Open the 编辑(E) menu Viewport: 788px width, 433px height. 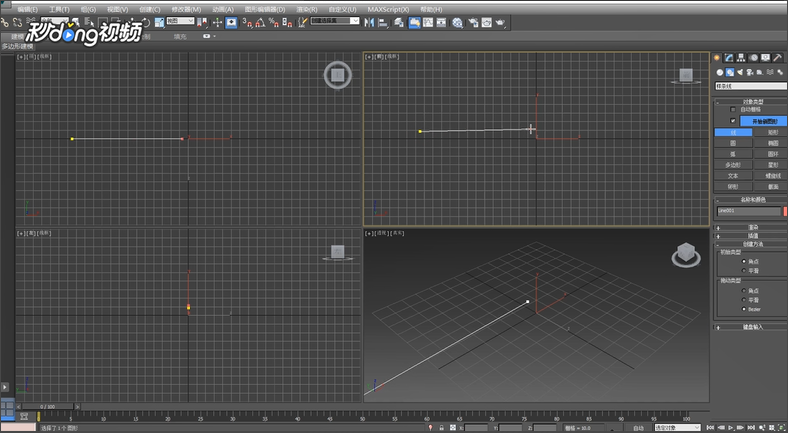point(27,10)
